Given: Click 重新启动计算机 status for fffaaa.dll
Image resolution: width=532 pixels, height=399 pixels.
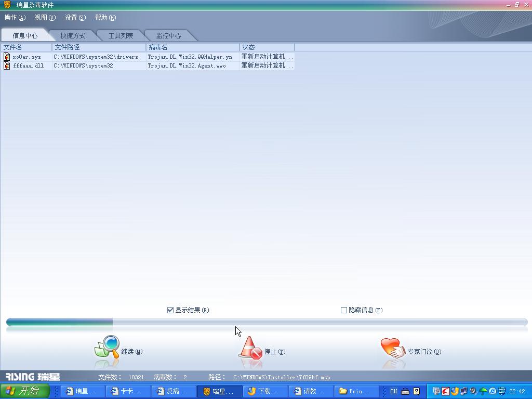Looking at the screenshot, I should click(x=267, y=65).
